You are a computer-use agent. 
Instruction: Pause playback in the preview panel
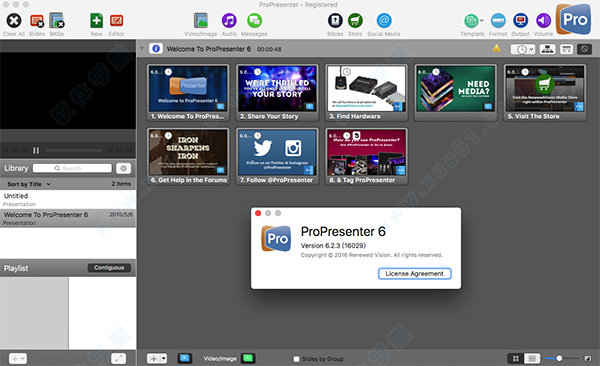point(36,150)
